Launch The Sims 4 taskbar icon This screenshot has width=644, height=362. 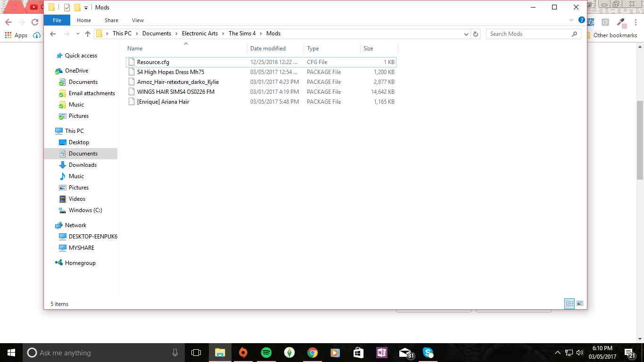[289, 353]
